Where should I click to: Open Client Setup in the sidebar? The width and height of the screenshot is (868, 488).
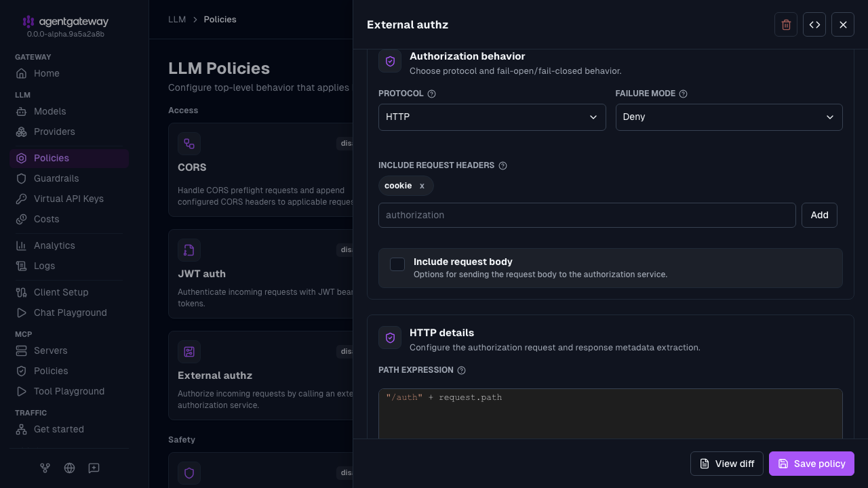(69, 292)
